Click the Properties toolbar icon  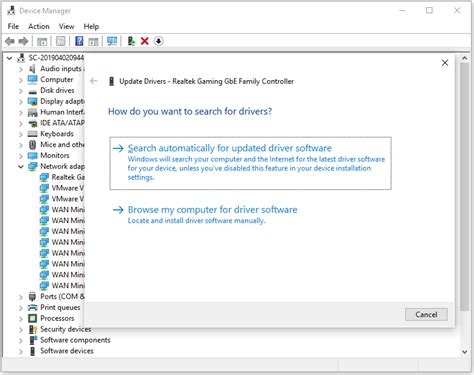click(61, 41)
